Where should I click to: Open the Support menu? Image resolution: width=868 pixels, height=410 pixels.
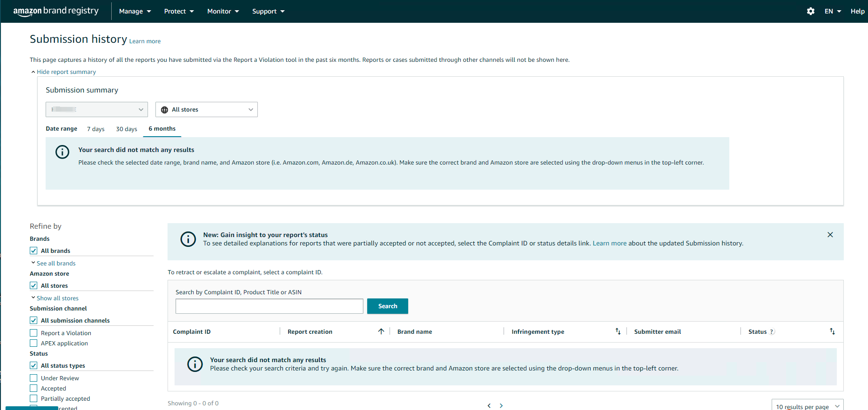(268, 11)
